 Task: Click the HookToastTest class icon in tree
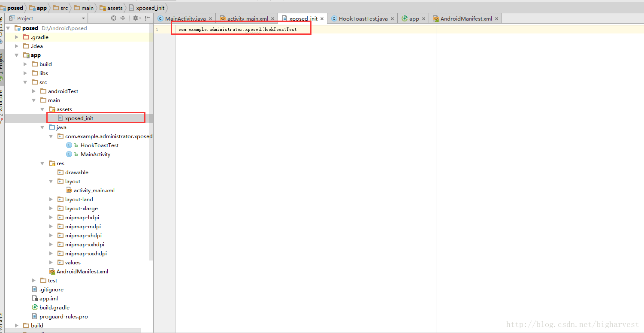click(69, 145)
